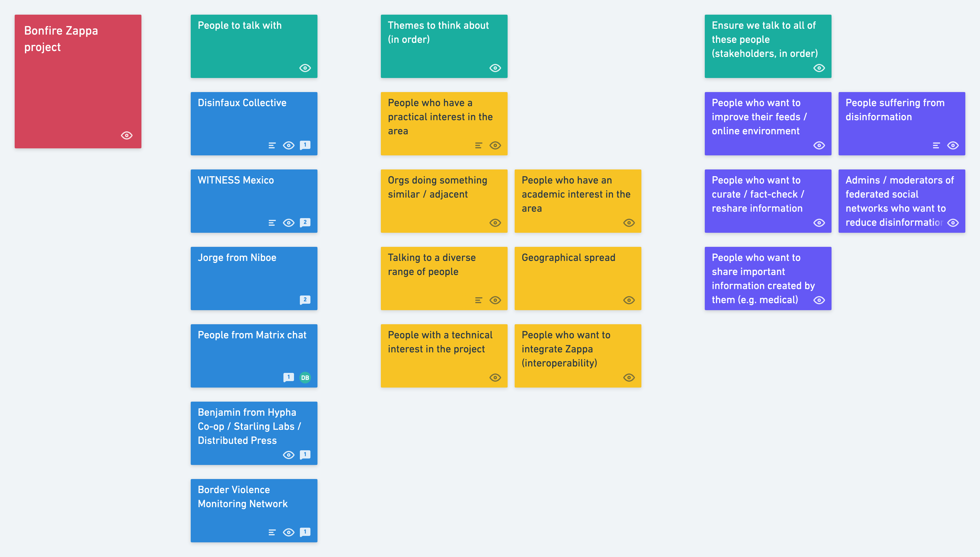This screenshot has width=980, height=557.
Task: Click the description lines icon on WITNESS Mexico card
Action: [x=272, y=223]
